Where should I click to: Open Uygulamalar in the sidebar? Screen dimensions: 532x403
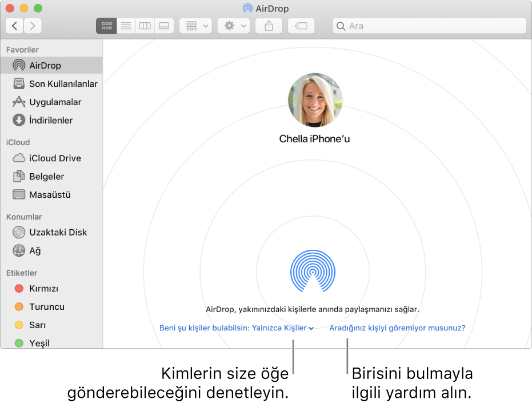(x=51, y=102)
